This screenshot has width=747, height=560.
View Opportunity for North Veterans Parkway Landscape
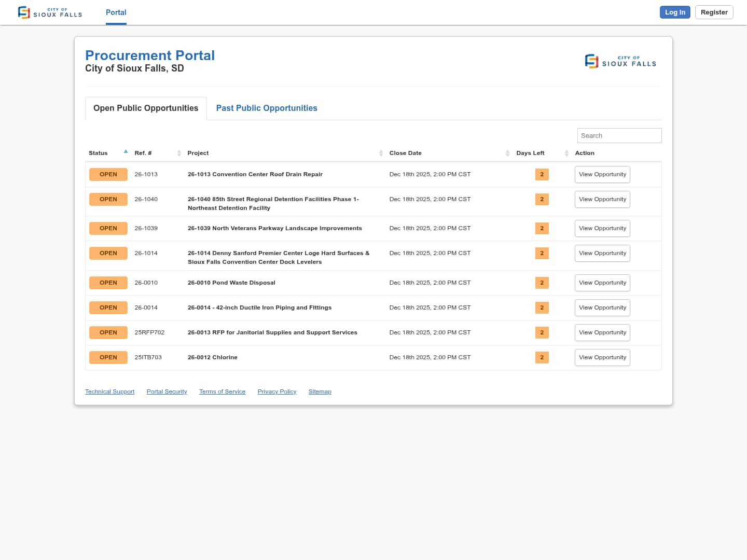(x=602, y=228)
